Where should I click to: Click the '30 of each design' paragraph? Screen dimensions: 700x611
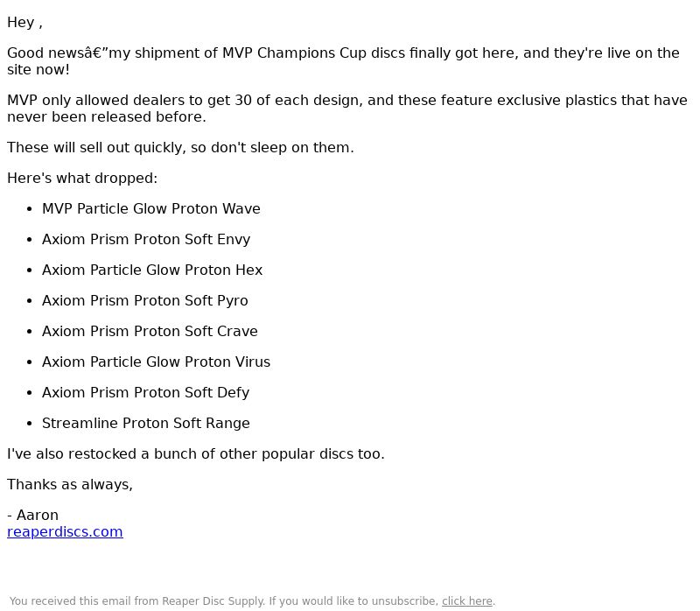point(346,109)
